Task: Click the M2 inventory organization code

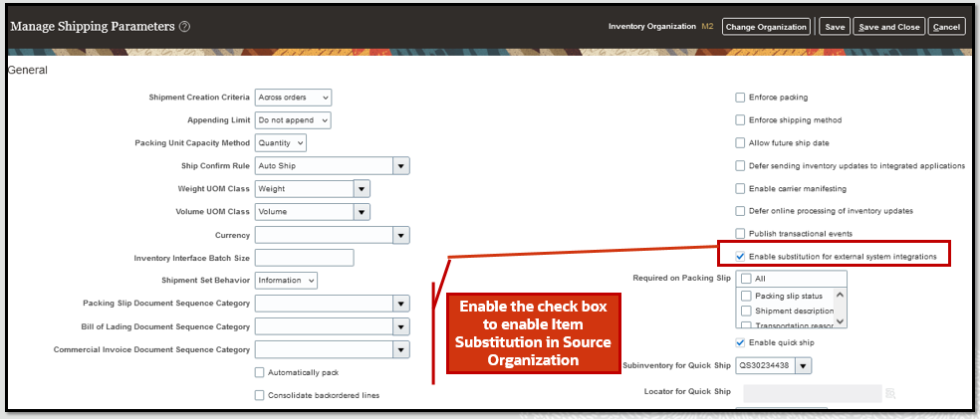Action: 707,27
